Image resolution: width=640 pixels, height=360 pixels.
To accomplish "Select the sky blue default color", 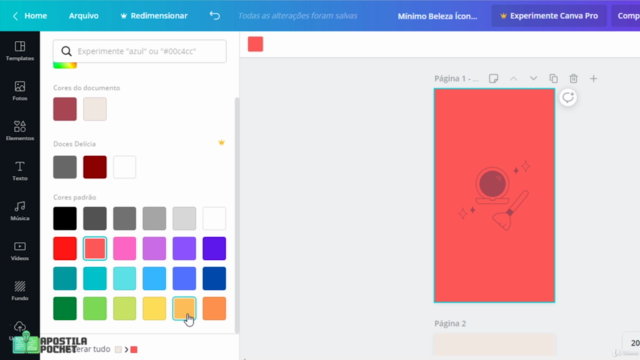I will [x=154, y=278].
